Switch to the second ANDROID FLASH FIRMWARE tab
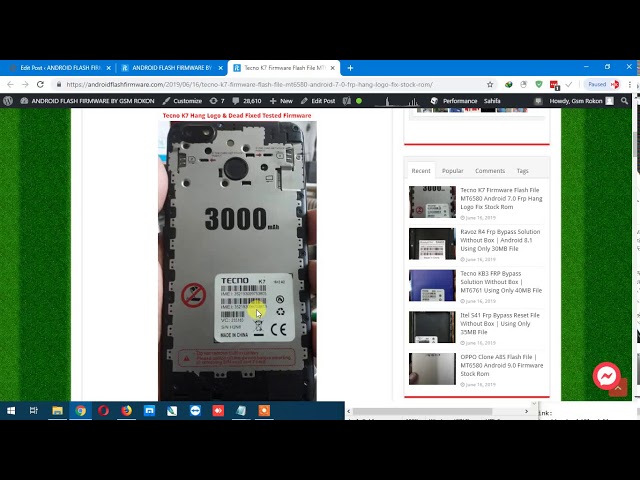This screenshot has width=640, height=480. click(172, 68)
